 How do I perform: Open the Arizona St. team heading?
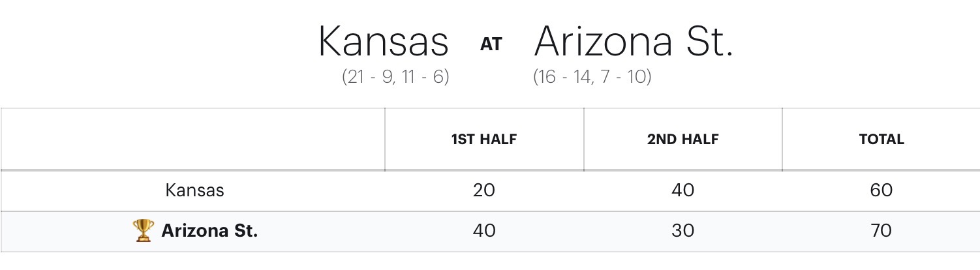(x=633, y=42)
